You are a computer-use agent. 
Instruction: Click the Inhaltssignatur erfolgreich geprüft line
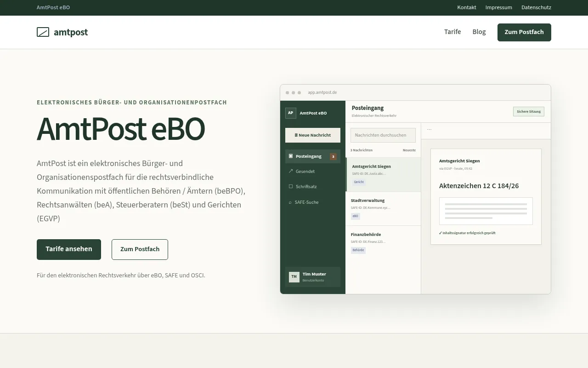click(467, 233)
